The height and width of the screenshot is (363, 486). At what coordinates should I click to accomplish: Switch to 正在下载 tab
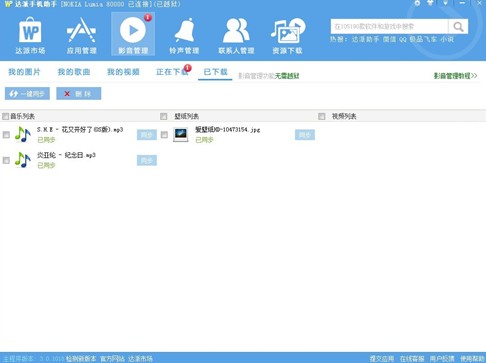pyautogui.click(x=172, y=72)
